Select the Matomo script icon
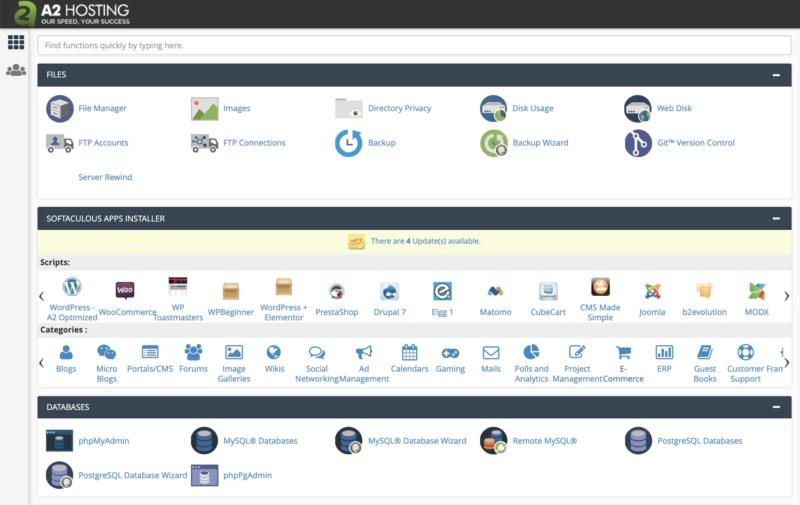 pos(495,291)
